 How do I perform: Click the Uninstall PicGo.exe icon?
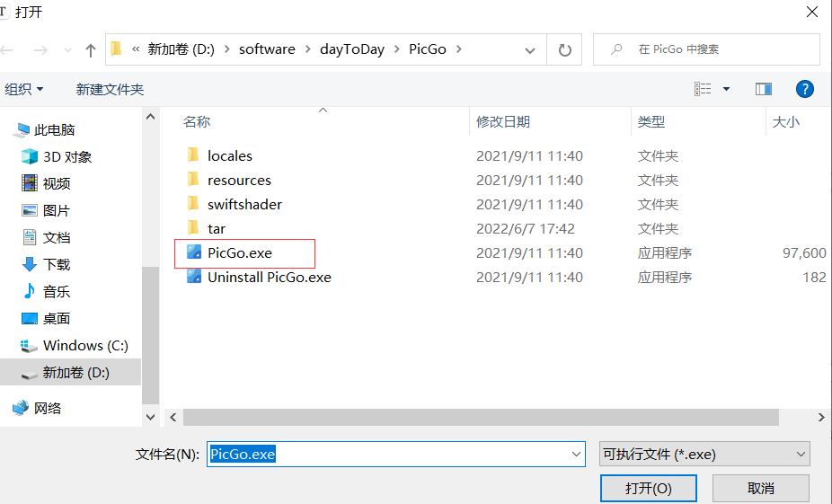point(194,277)
